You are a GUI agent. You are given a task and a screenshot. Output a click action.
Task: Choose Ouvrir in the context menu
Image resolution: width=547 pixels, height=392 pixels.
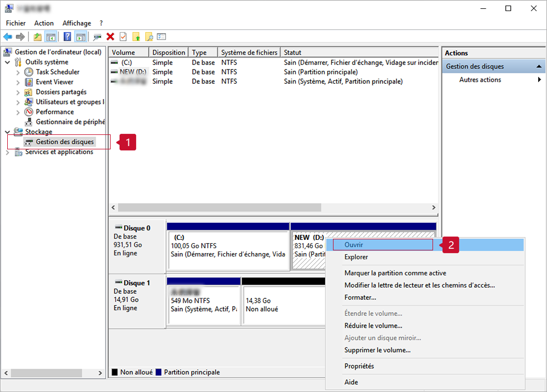[x=354, y=244]
